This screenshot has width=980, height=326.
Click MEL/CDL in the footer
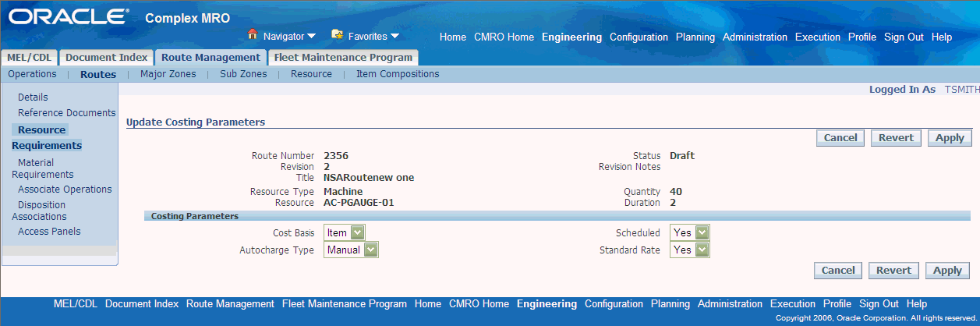76,304
